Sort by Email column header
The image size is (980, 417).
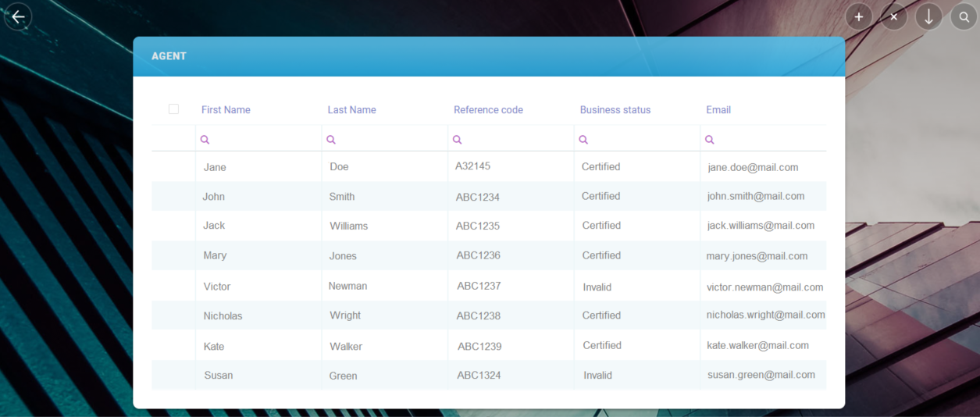[x=718, y=110]
